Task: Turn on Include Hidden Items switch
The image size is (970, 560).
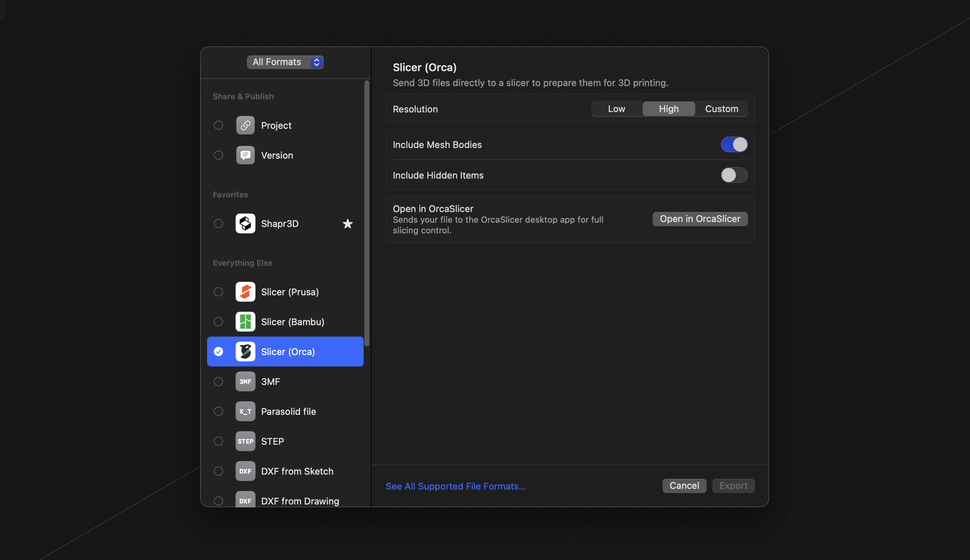Action: point(734,175)
